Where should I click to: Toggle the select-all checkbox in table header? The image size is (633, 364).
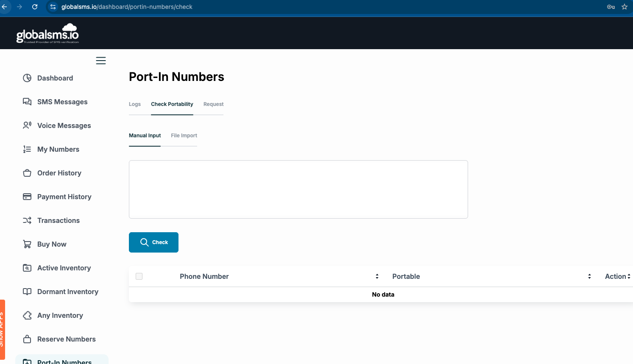click(x=139, y=276)
